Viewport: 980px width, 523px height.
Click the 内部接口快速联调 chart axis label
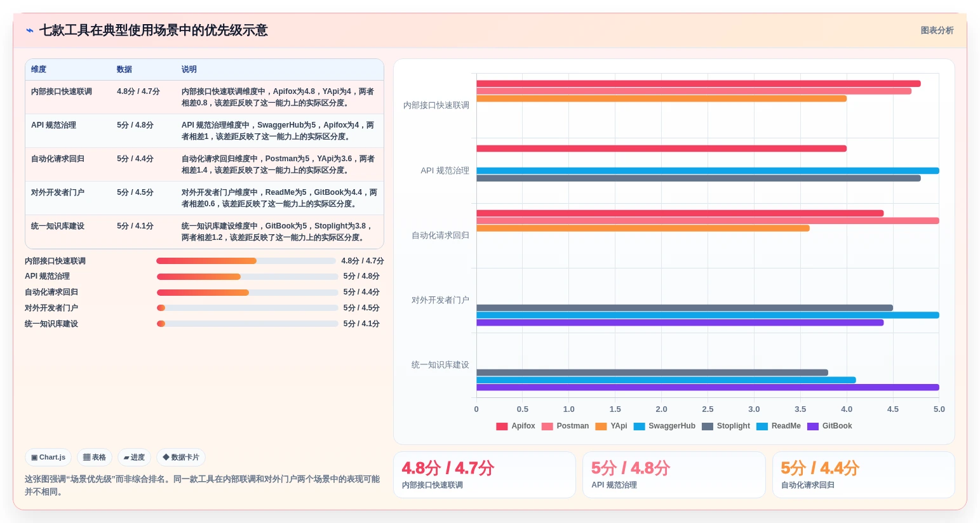point(436,105)
